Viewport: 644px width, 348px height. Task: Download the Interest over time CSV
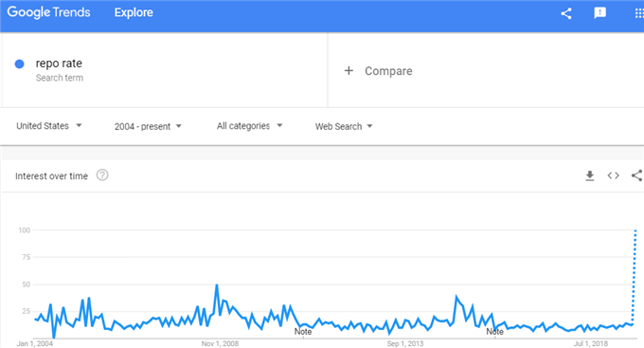590,175
